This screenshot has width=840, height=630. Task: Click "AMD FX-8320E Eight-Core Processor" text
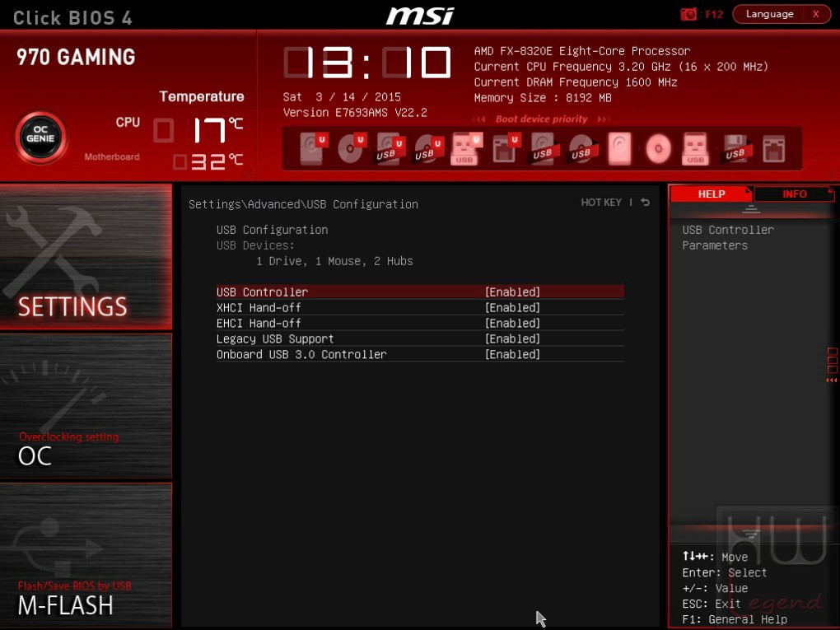[581, 51]
